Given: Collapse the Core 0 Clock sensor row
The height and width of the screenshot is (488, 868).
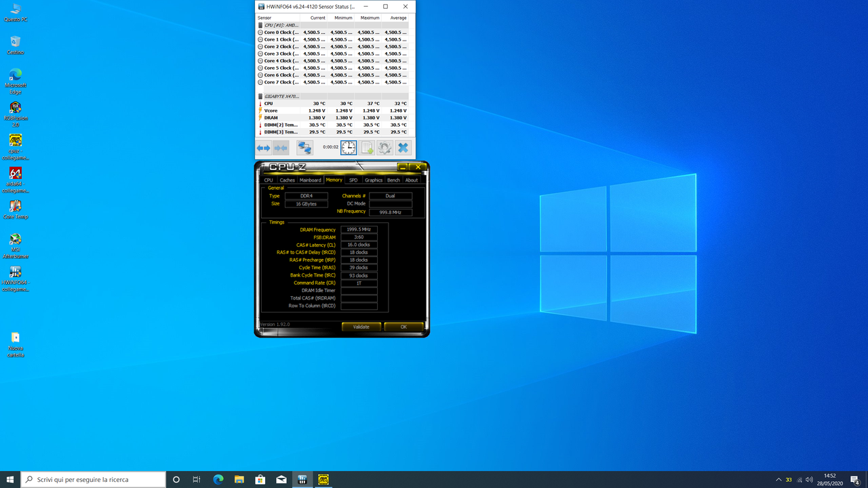Looking at the screenshot, I should click(260, 32).
